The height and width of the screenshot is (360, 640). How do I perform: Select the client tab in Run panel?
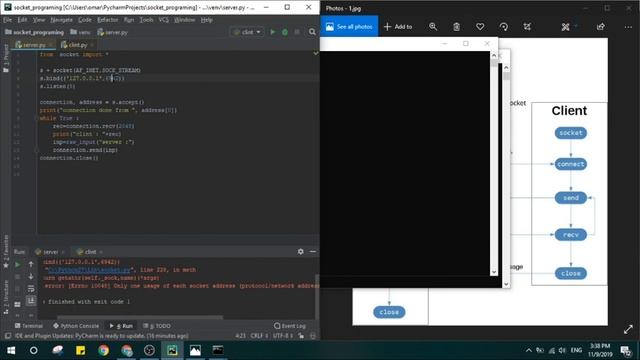click(x=89, y=252)
